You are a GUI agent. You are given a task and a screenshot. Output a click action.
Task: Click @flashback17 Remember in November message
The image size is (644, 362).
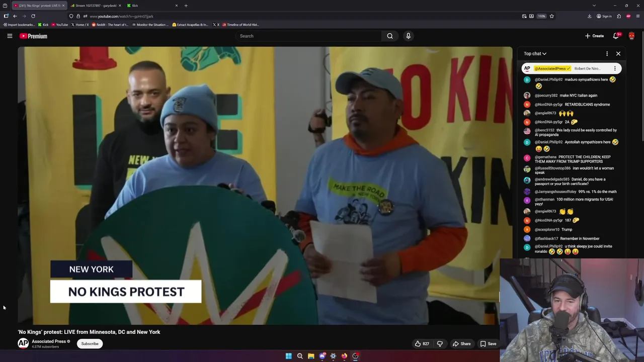coord(571,238)
